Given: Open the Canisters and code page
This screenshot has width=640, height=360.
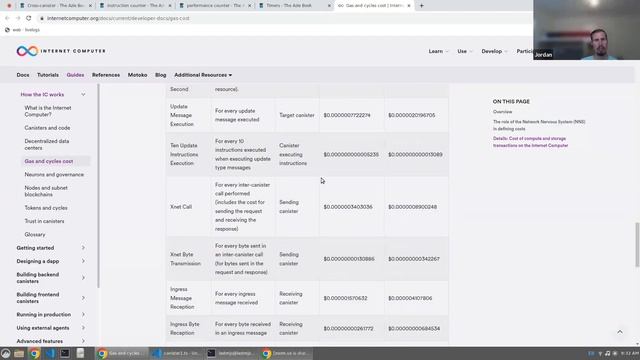Looking at the screenshot, I should coord(47,128).
